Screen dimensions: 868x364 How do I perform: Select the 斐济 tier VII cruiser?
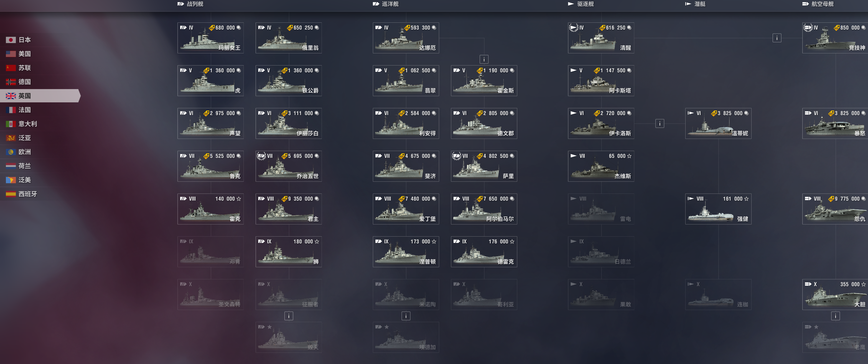(x=406, y=166)
